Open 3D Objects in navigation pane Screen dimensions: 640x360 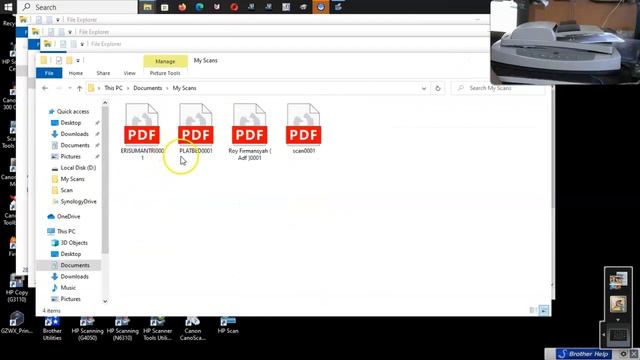coord(74,242)
